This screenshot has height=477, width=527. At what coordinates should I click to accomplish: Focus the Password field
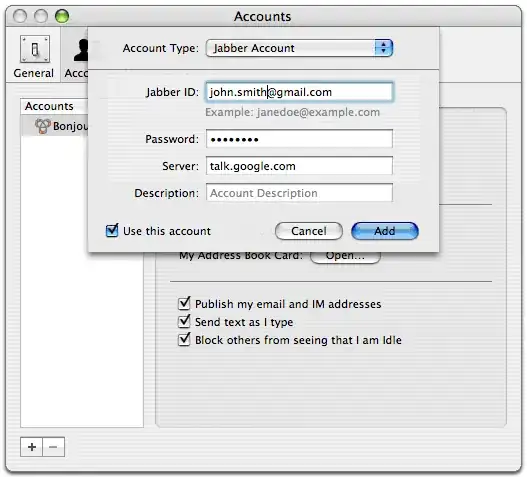[299, 139]
